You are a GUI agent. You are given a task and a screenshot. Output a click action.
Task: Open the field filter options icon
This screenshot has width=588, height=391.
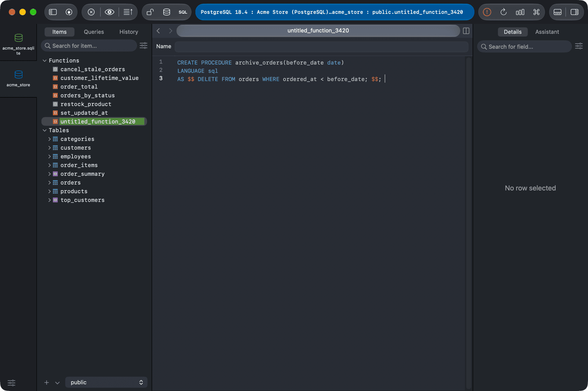point(579,46)
